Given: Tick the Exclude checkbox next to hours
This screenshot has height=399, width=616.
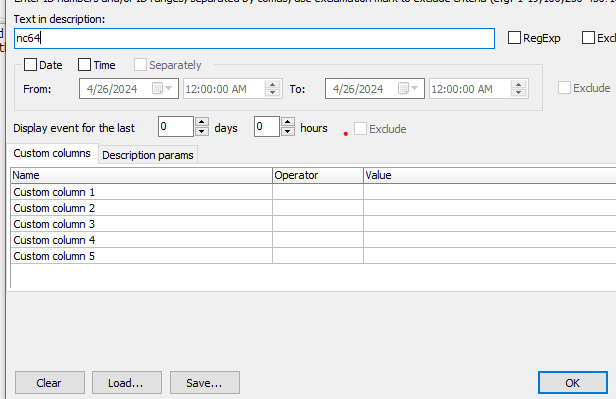Looking at the screenshot, I should 360,128.
